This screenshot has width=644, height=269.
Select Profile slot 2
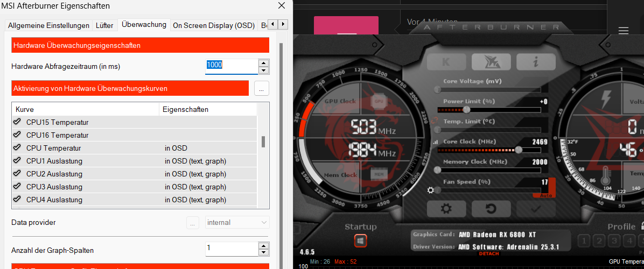[x=599, y=240]
